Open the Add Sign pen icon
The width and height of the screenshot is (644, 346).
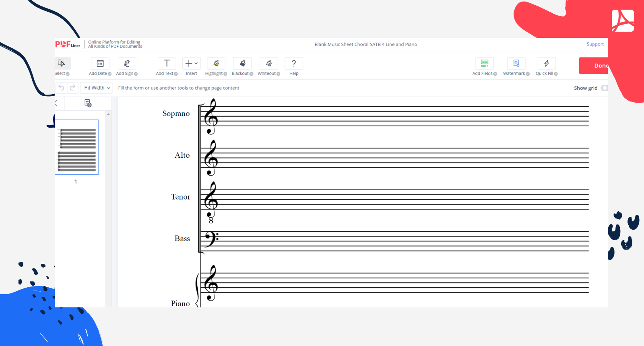tap(127, 63)
